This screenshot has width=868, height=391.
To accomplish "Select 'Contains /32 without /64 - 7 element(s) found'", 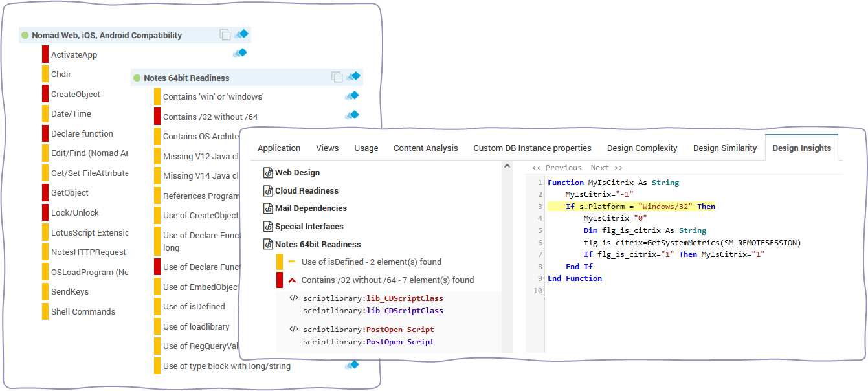I will tap(388, 280).
